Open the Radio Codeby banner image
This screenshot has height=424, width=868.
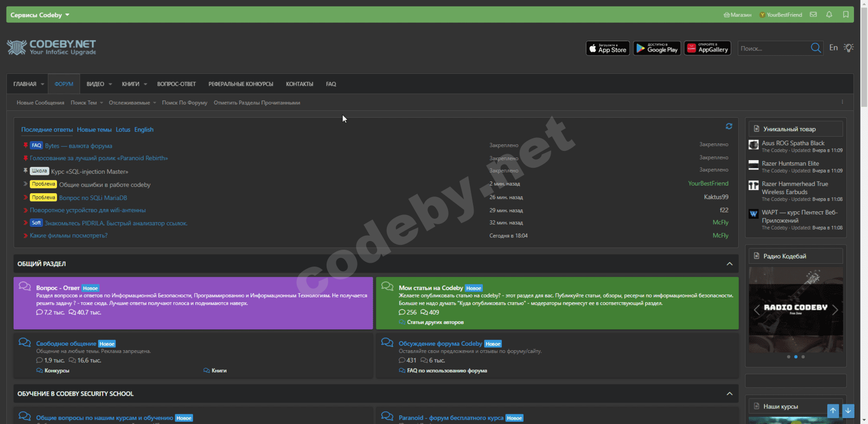(x=796, y=310)
